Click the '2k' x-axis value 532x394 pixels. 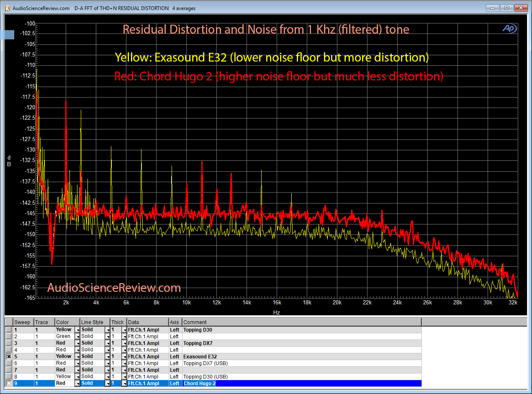66,302
